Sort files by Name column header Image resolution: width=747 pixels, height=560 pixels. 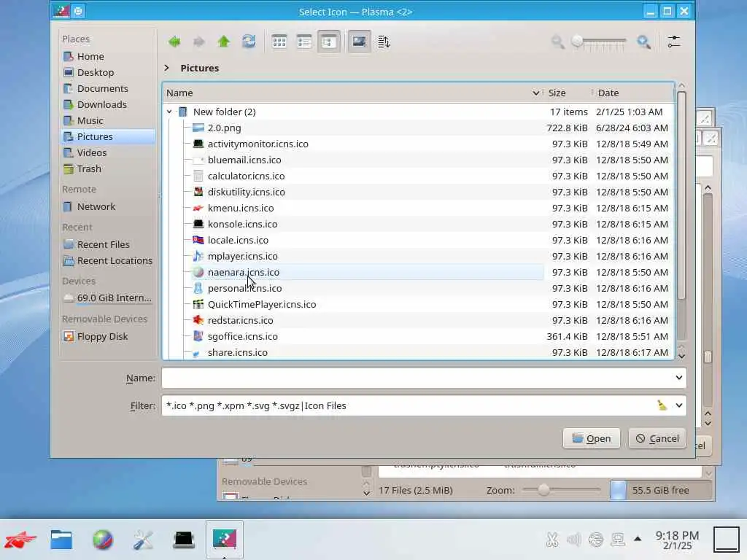(352, 93)
